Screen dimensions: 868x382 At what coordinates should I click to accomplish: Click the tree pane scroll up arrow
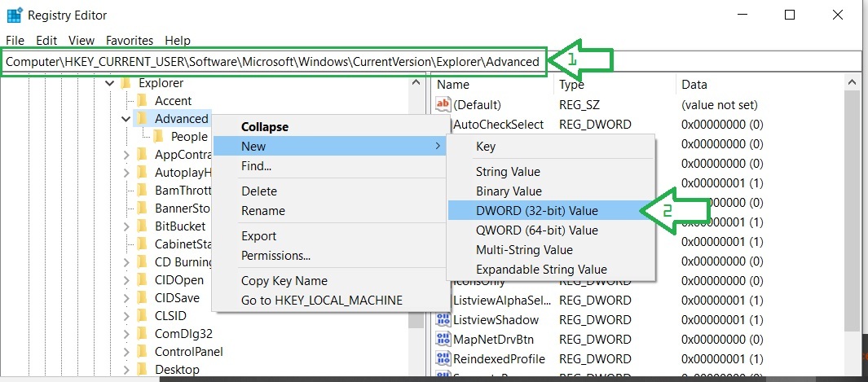click(415, 82)
